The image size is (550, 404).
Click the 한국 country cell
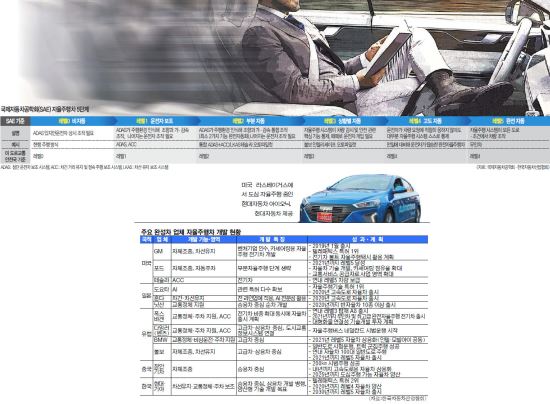tap(146, 386)
